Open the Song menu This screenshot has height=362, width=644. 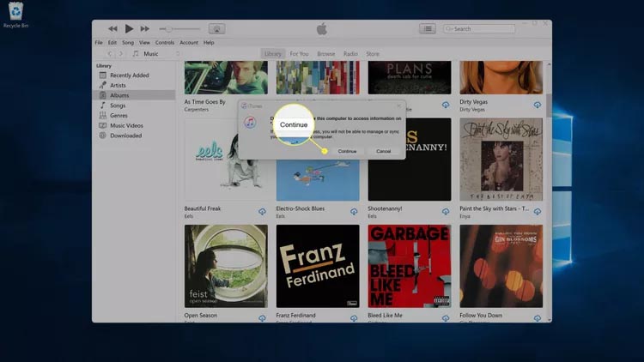(x=128, y=42)
